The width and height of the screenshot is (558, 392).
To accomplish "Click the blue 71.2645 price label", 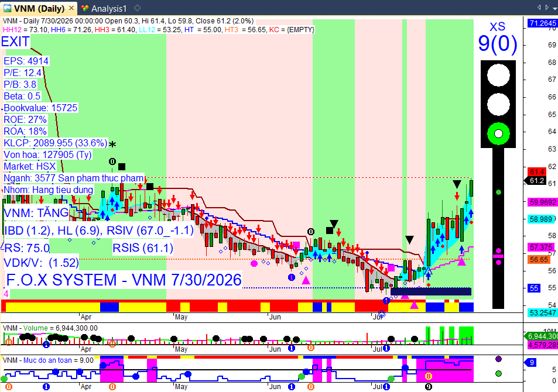I will pyautogui.click(x=542, y=23).
